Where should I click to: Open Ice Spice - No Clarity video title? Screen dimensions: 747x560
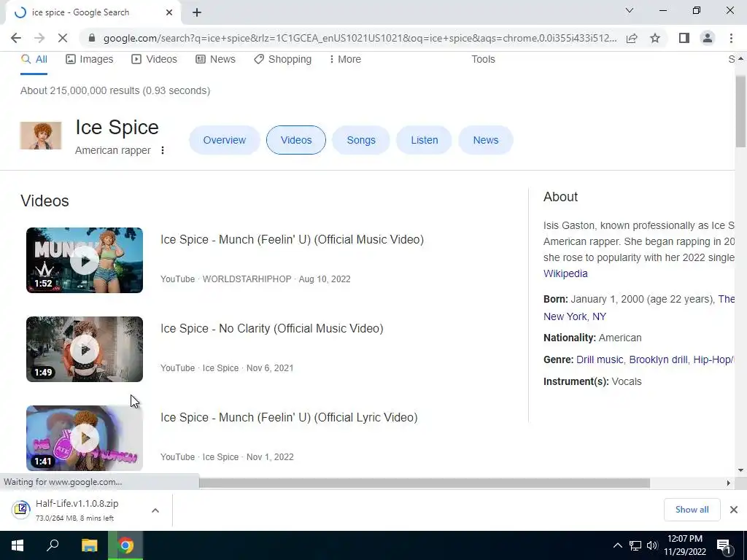271,329
